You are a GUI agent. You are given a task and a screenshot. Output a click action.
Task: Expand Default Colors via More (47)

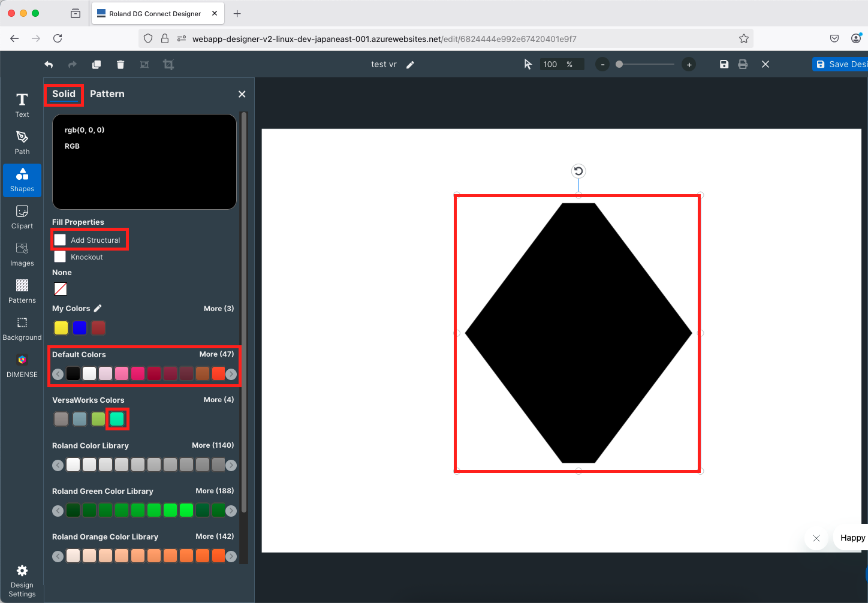216,354
